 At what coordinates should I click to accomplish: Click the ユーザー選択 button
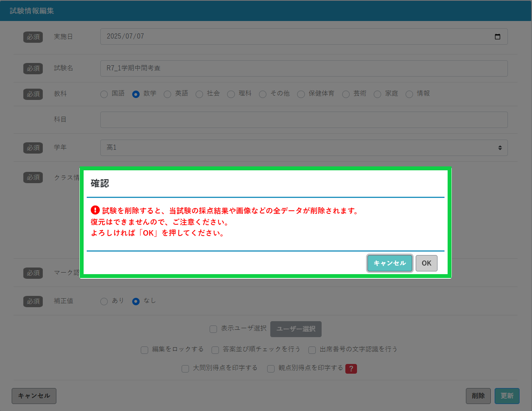pos(296,329)
